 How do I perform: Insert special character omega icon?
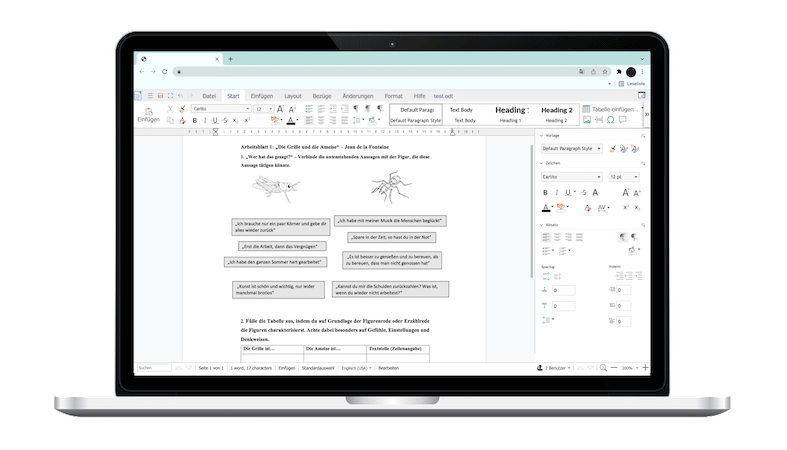tap(610, 120)
